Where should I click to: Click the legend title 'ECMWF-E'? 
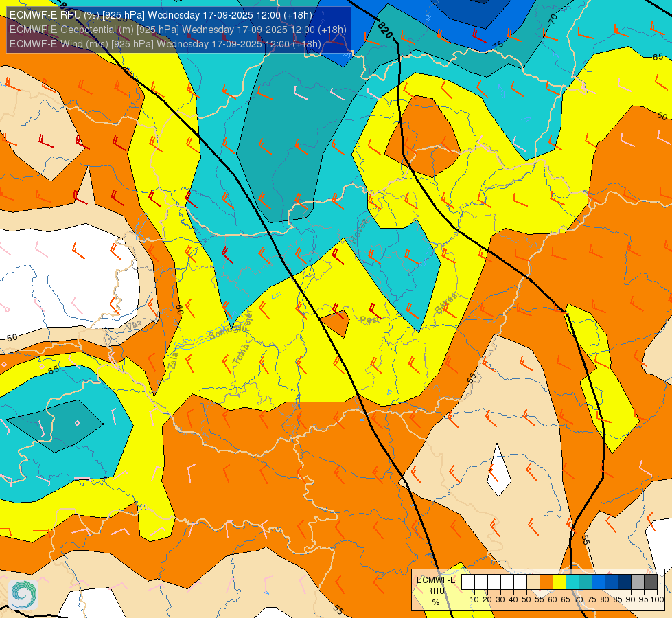437,580
